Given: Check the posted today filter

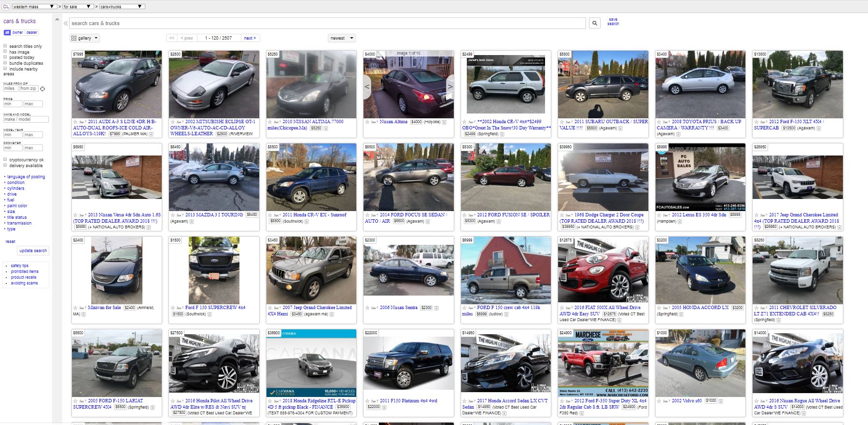Looking at the screenshot, I should click(x=5, y=57).
